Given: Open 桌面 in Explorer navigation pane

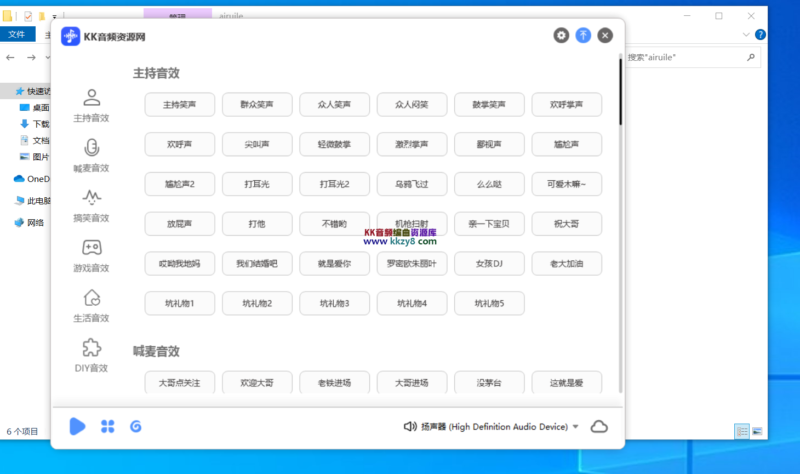Looking at the screenshot, I should click(x=35, y=108).
